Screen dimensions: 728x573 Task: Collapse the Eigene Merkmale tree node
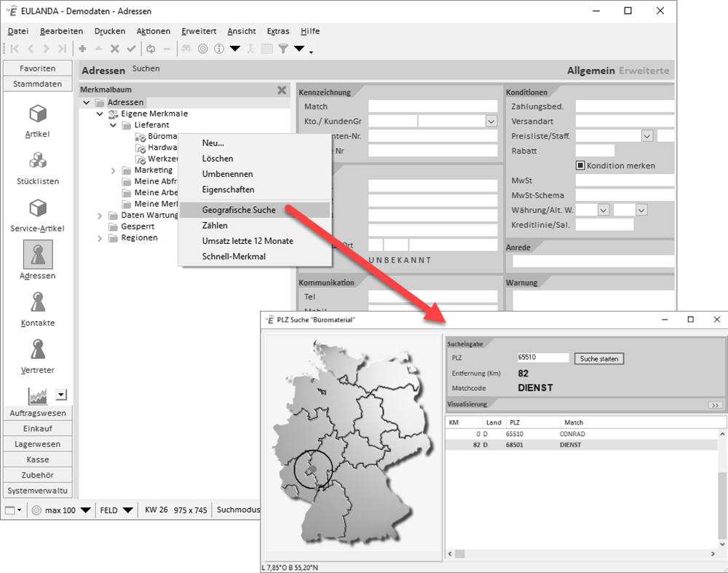tap(100, 114)
